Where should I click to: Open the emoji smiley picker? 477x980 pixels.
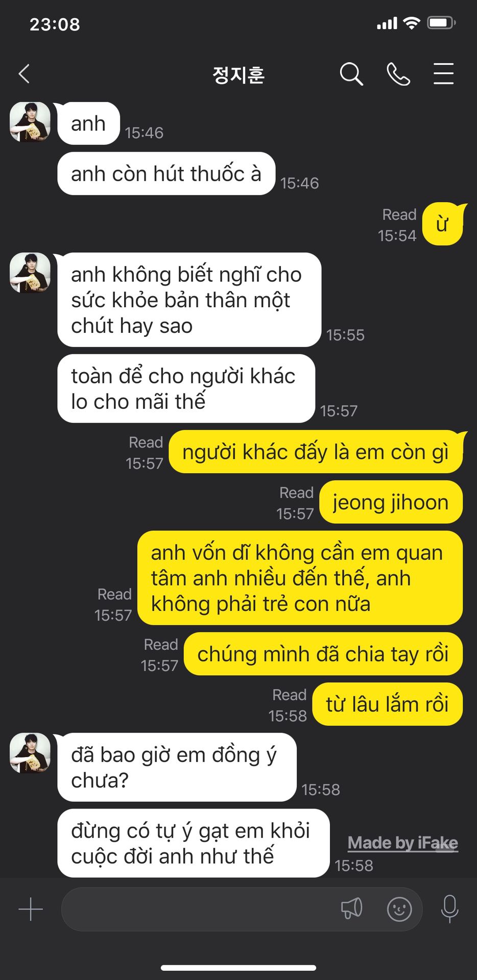(x=399, y=909)
